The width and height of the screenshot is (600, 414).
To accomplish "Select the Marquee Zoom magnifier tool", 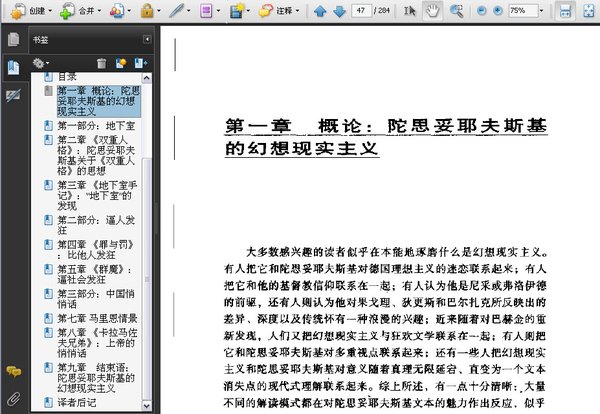I will click(x=456, y=11).
